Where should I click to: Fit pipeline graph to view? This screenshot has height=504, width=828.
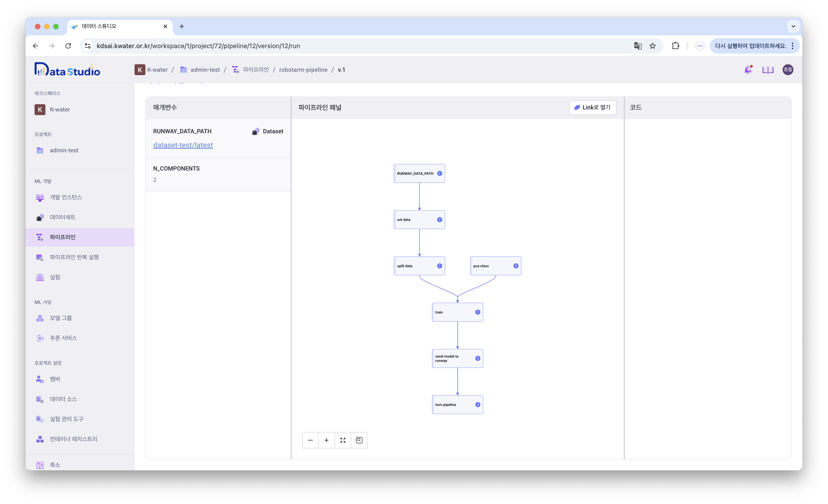343,440
